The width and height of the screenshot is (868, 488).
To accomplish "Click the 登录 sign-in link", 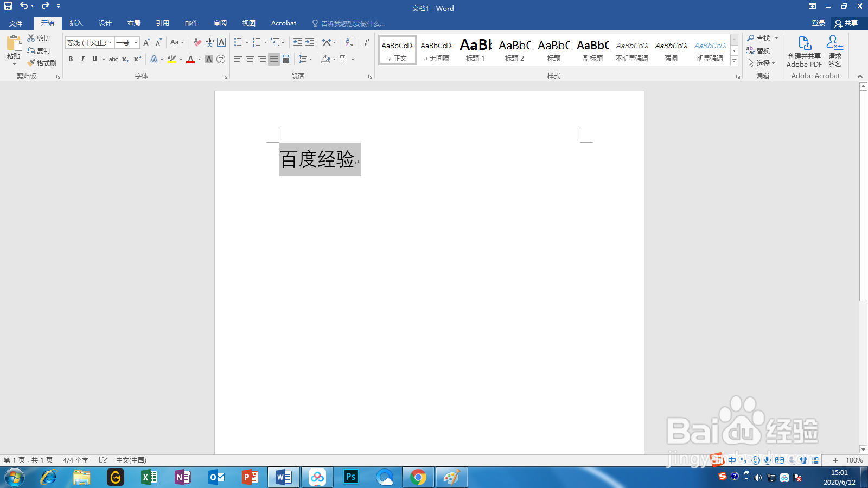I will (818, 23).
